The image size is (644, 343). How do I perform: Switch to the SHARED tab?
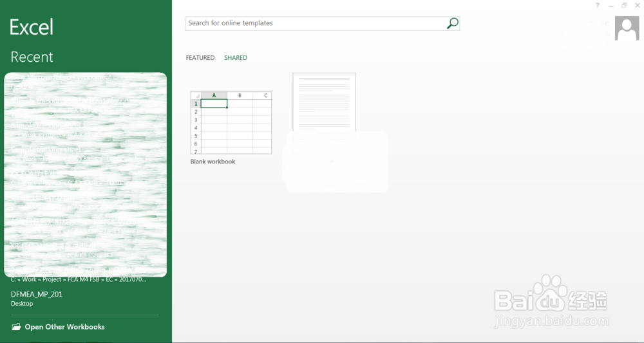pyautogui.click(x=236, y=58)
